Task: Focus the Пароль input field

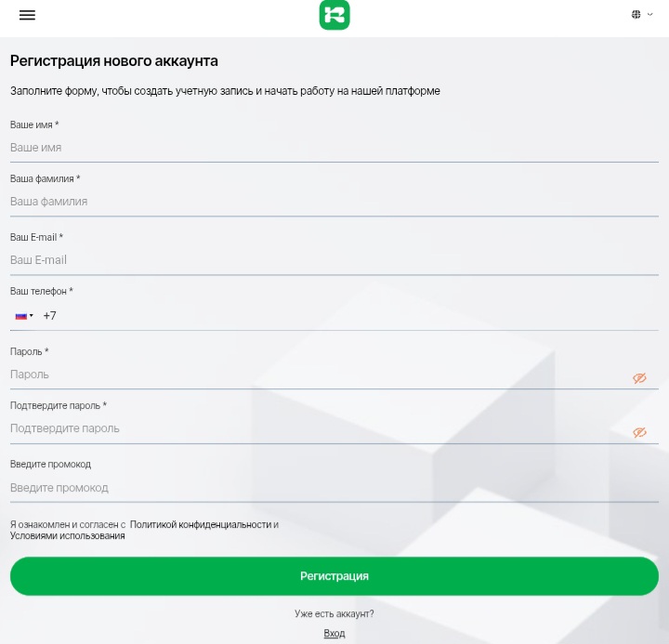Action: point(316,375)
